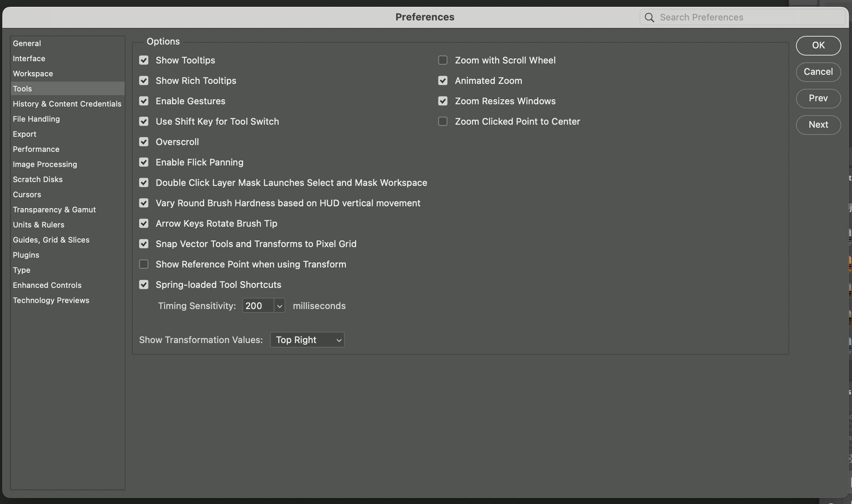
Task: Toggle Show Reference Point when using Transform
Action: (x=144, y=264)
